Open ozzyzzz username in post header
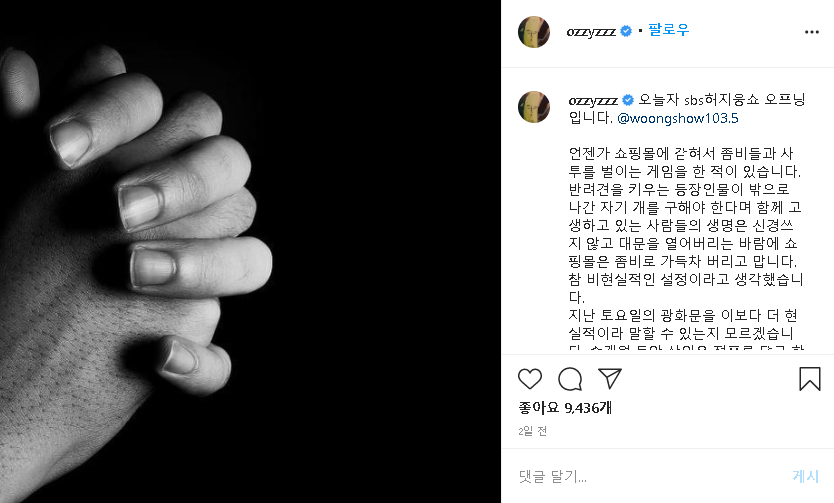This screenshot has height=503, width=834. pos(591,32)
